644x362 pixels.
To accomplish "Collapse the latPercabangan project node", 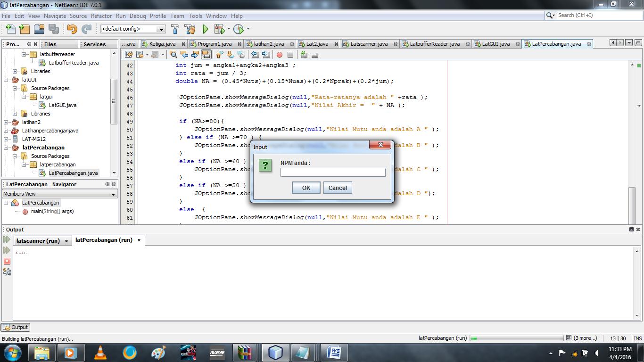I will (x=5, y=148).
